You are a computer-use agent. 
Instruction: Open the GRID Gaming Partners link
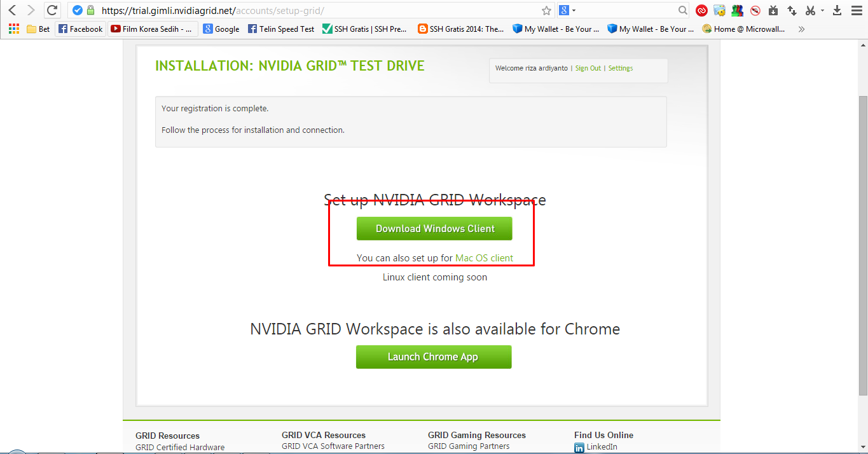(469, 446)
